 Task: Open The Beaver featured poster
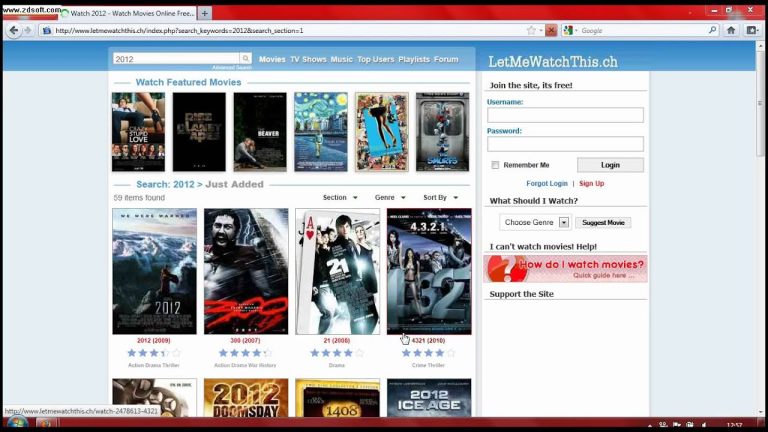coord(260,132)
